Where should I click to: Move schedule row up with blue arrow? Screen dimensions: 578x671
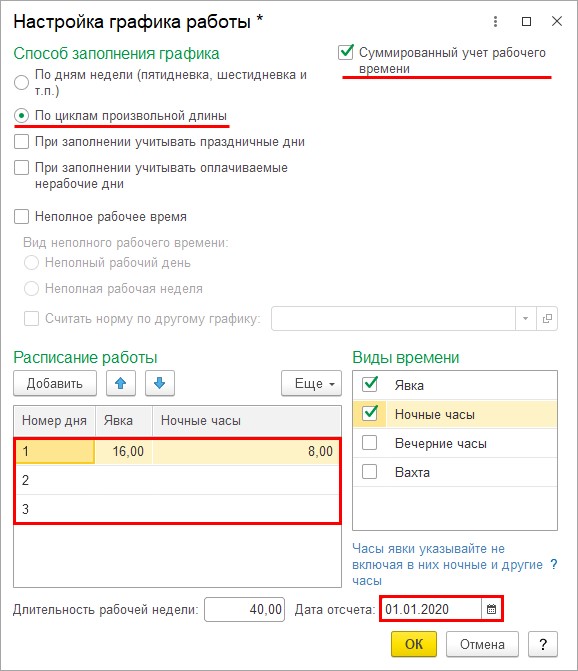click(121, 383)
